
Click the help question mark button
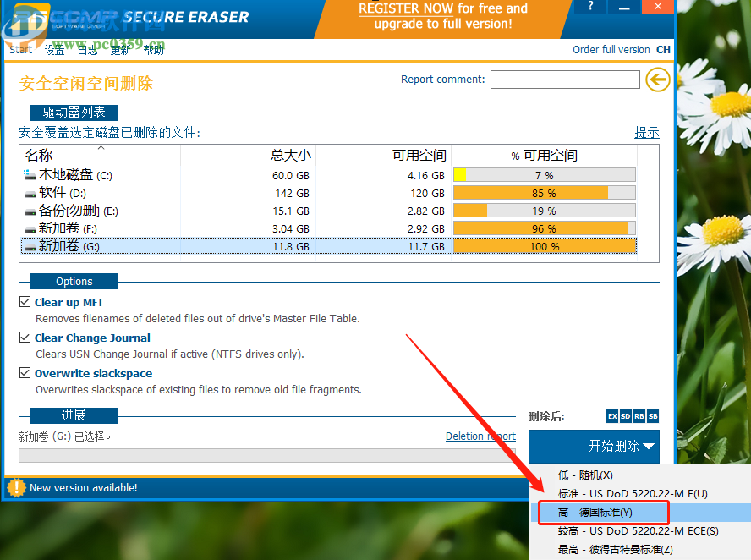(589, 7)
